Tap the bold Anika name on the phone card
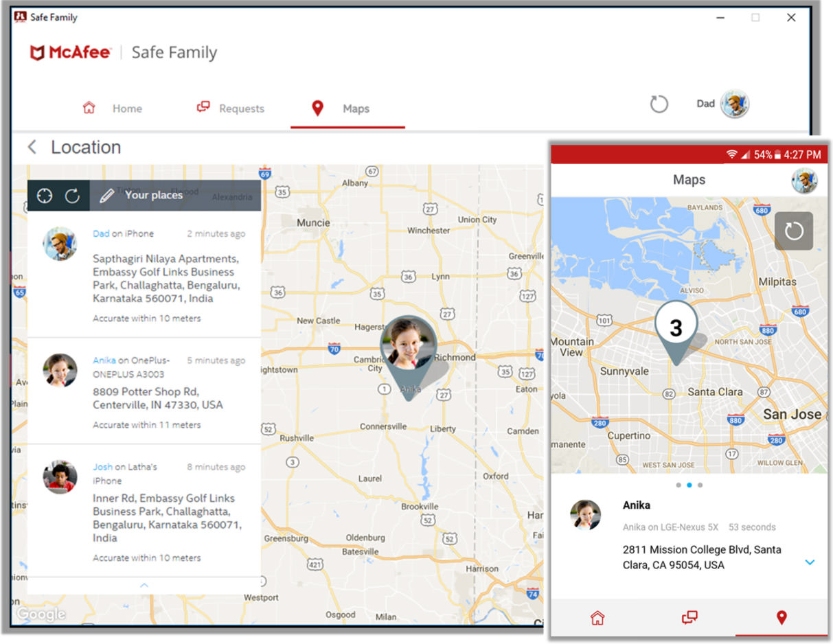 click(x=637, y=505)
